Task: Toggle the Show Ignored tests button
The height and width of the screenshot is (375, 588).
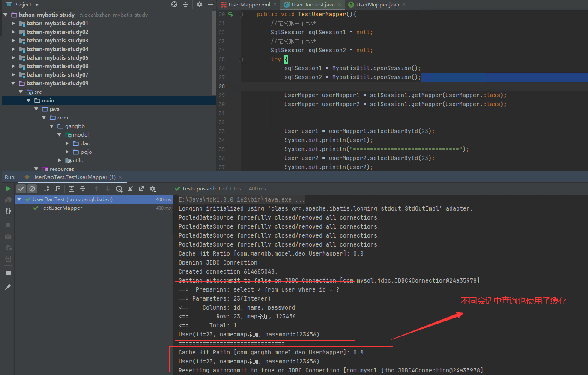Action: point(32,189)
